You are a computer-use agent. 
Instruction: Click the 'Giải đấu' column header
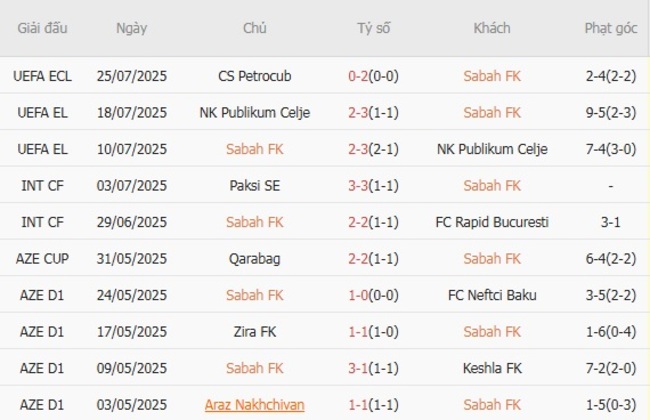click(43, 29)
